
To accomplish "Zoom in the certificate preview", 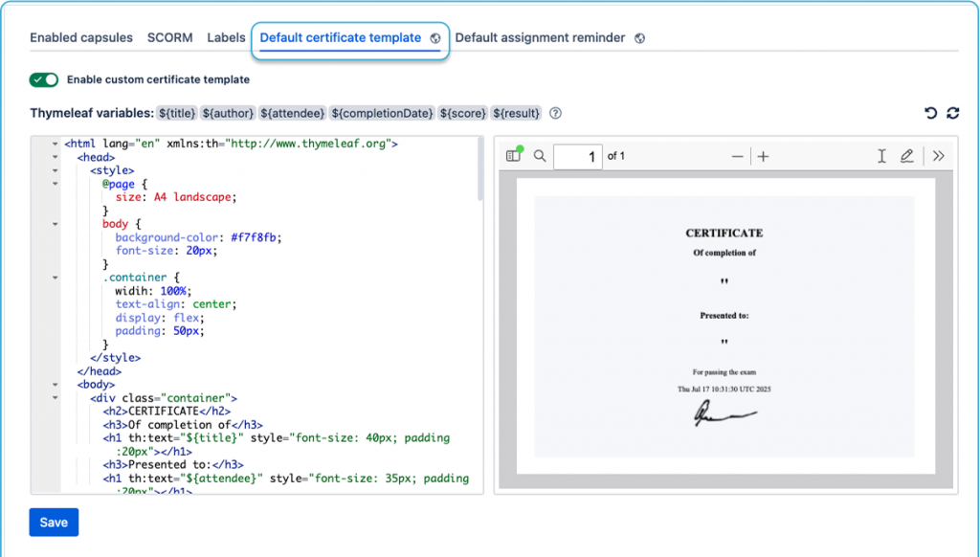I will point(764,157).
